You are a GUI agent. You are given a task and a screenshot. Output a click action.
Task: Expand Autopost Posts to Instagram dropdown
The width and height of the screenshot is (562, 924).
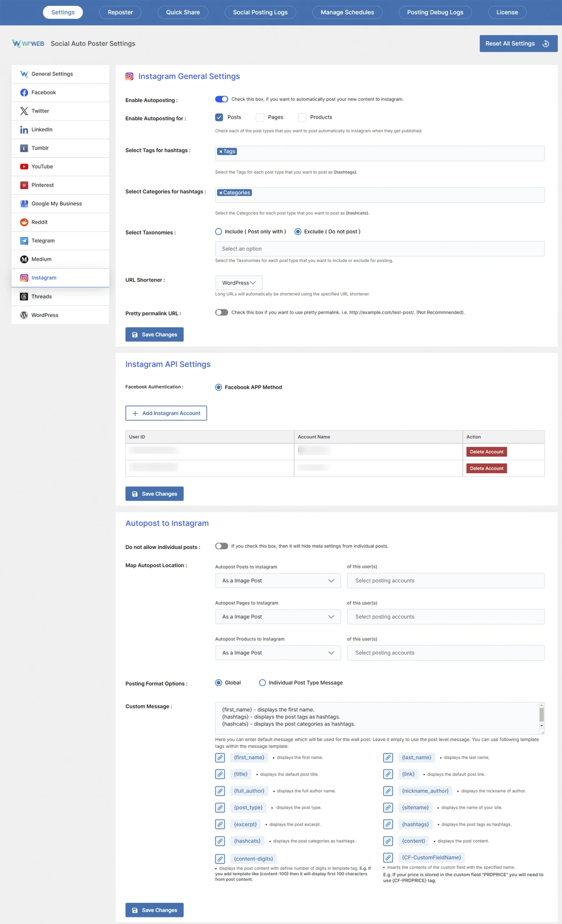278,580
